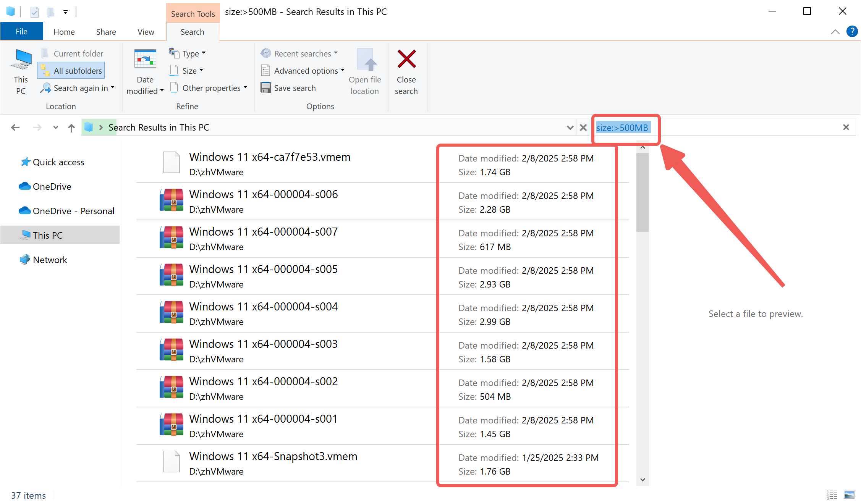
Task: Collapse the ribbon with the chevron
Action: point(835,32)
